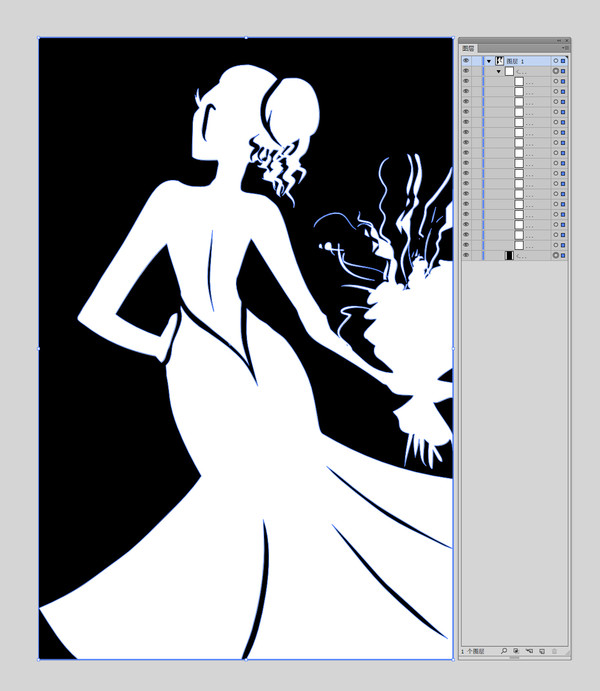Viewport: 600px width, 691px height.
Task: Click the 图层 1 layer name
Action: tap(515, 61)
